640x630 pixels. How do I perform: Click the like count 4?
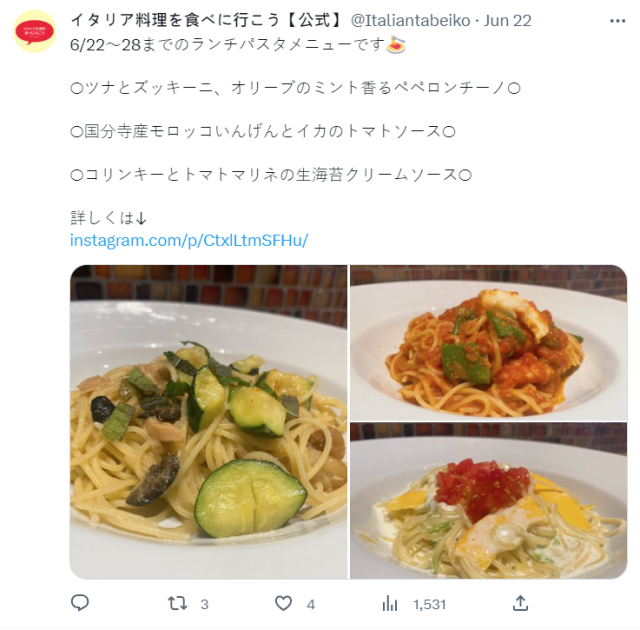311,604
